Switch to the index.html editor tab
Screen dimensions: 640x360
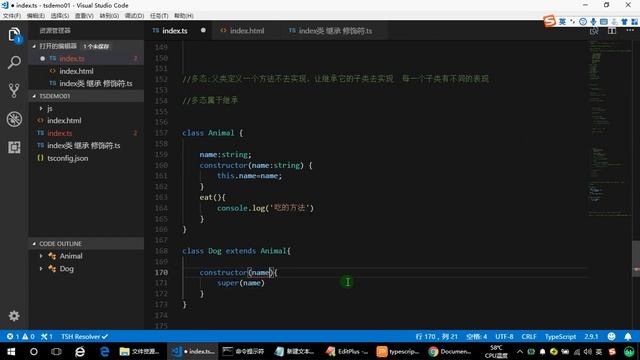pos(247,31)
